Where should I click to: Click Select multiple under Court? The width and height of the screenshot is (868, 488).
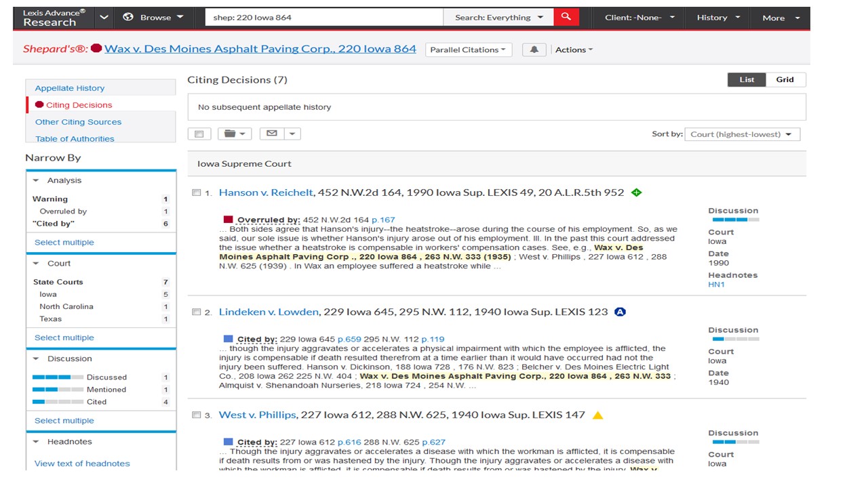pyautogui.click(x=64, y=338)
